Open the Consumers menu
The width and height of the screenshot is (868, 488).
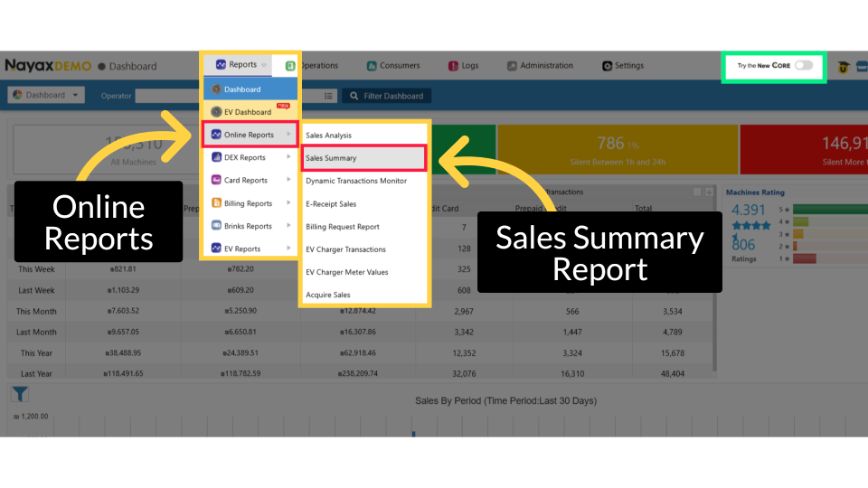[393, 65]
